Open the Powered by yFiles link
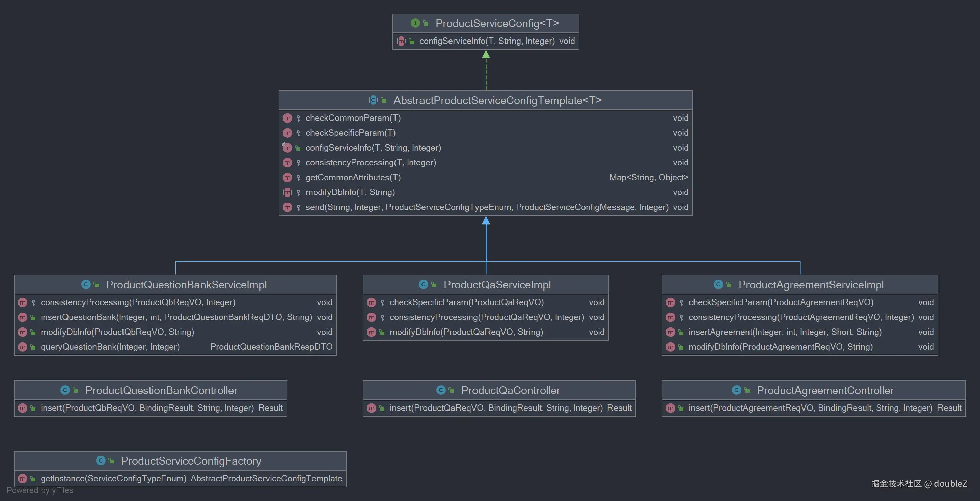 [40, 490]
